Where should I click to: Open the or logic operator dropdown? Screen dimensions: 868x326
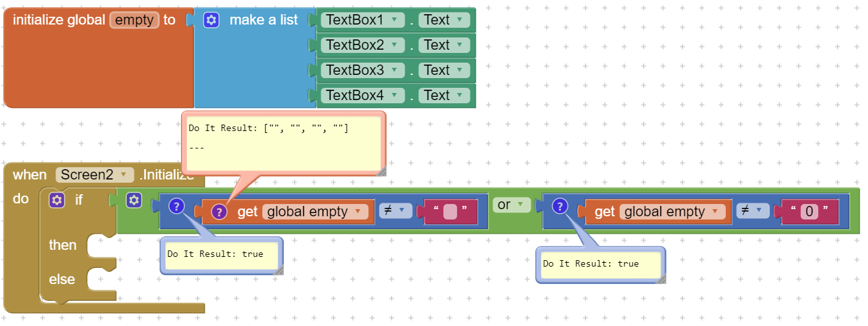(511, 205)
